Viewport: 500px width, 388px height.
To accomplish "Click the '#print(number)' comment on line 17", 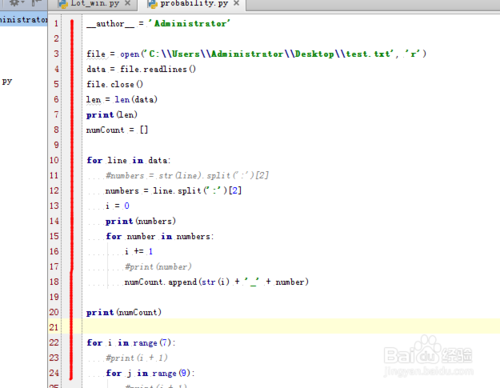I will pyautogui.click(x=158, y=267).
